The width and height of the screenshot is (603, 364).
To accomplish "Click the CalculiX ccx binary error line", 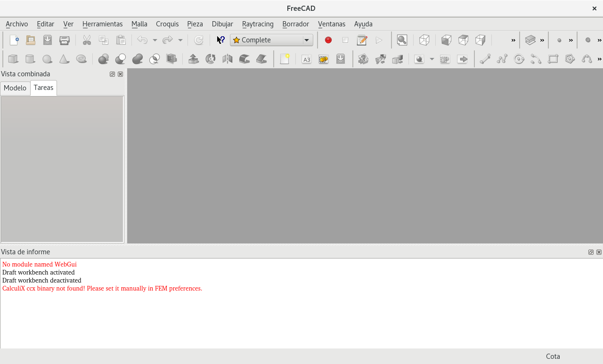I will point(102,289).
